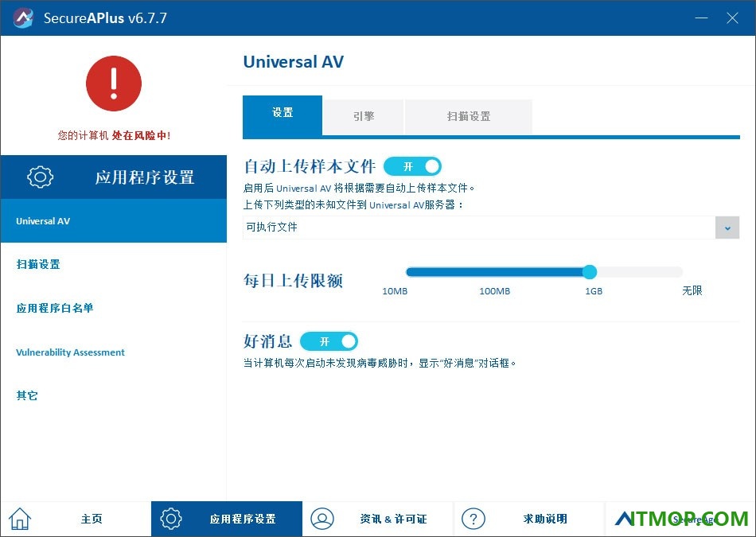Click the 您的计算机 处在风险中! status text
756x537 pixels.
pos(115,135)
